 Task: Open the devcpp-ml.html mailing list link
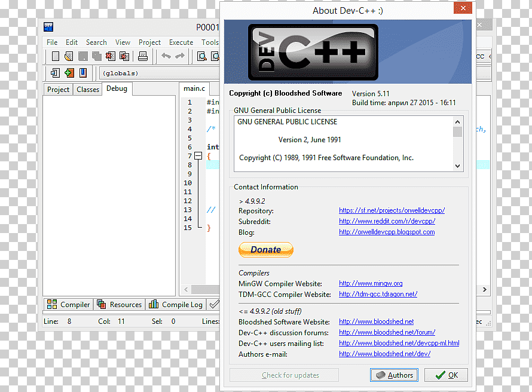(x=399, y=343)
